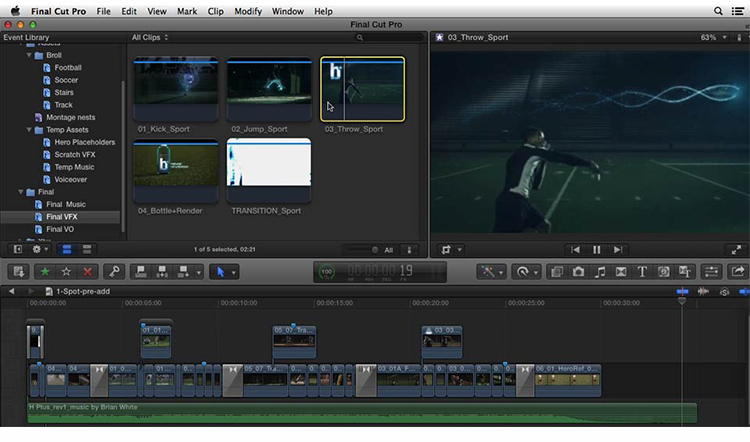Click the Retime speed icon
The height and width of the screenshot is (442, 750).
coord(522,272)
